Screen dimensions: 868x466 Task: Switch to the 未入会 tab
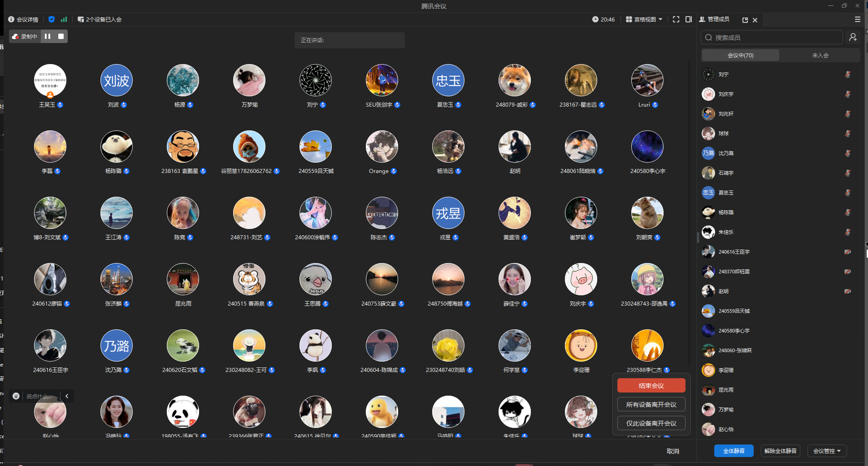tap(820, 55)
